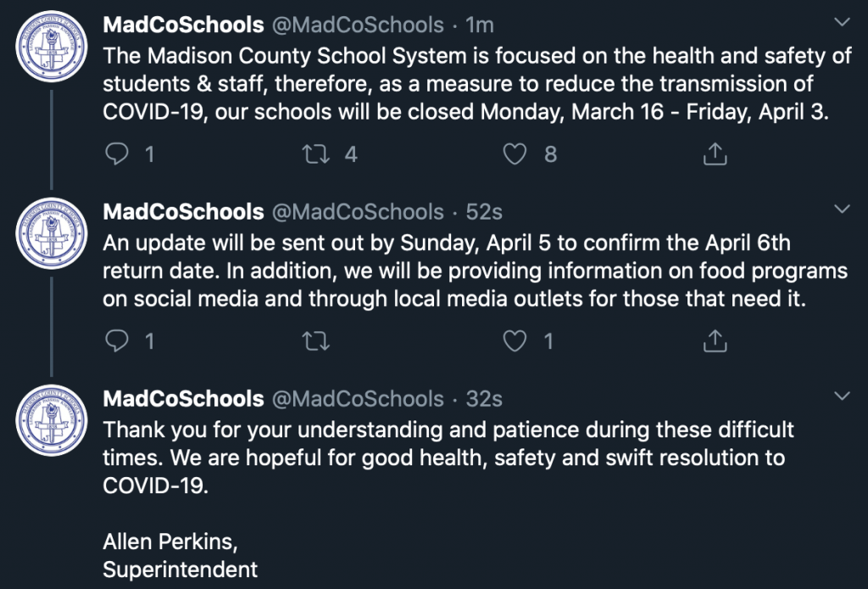Click the avatar on the second tweet
This screenshot has width=868, height=589.
pyautogui.click(x=52, y=234)
